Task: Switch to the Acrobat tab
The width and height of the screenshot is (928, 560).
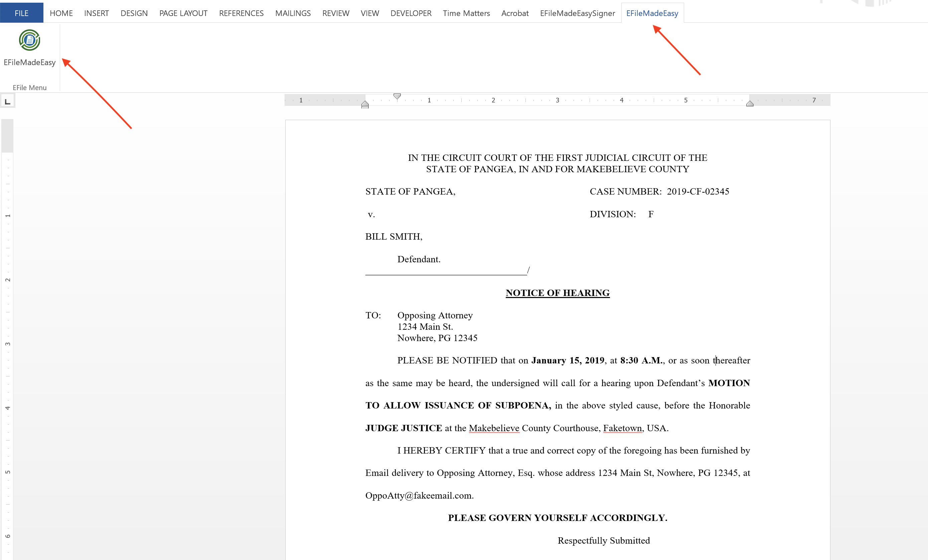Action: pos(514,13)
